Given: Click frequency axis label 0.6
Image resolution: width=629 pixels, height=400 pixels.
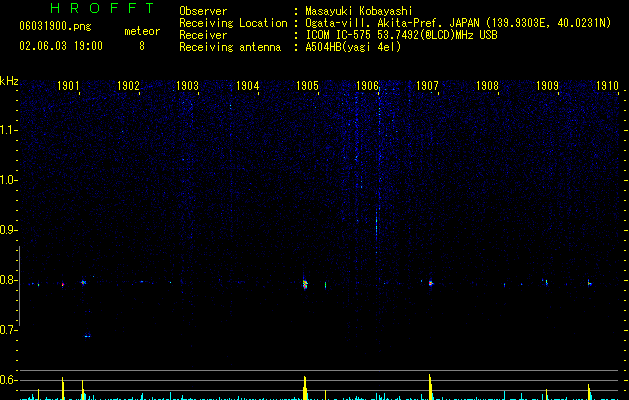Looking at the screenshot, I should click(7, 380).
